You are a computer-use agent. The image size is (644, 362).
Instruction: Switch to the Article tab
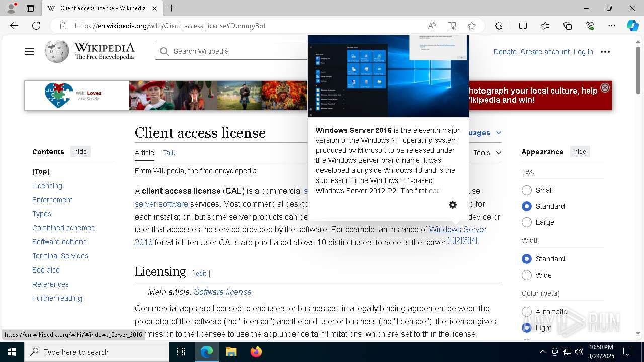coord(144,153)
